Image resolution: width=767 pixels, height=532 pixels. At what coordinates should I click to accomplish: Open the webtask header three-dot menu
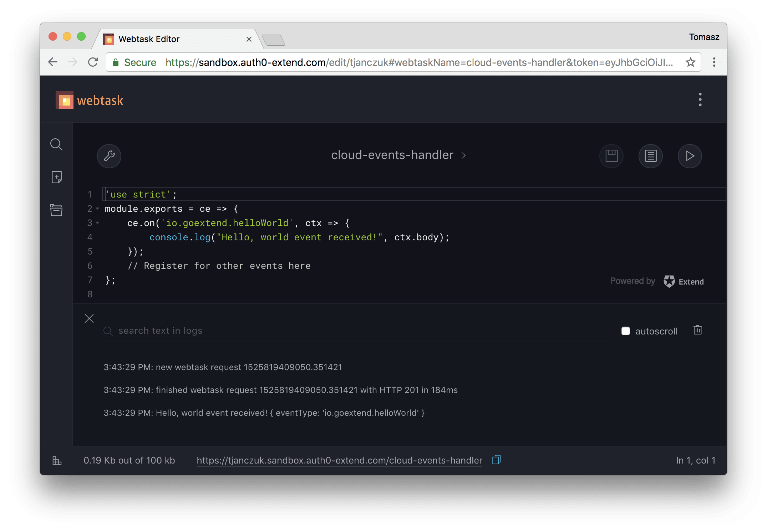click(700, 99)
